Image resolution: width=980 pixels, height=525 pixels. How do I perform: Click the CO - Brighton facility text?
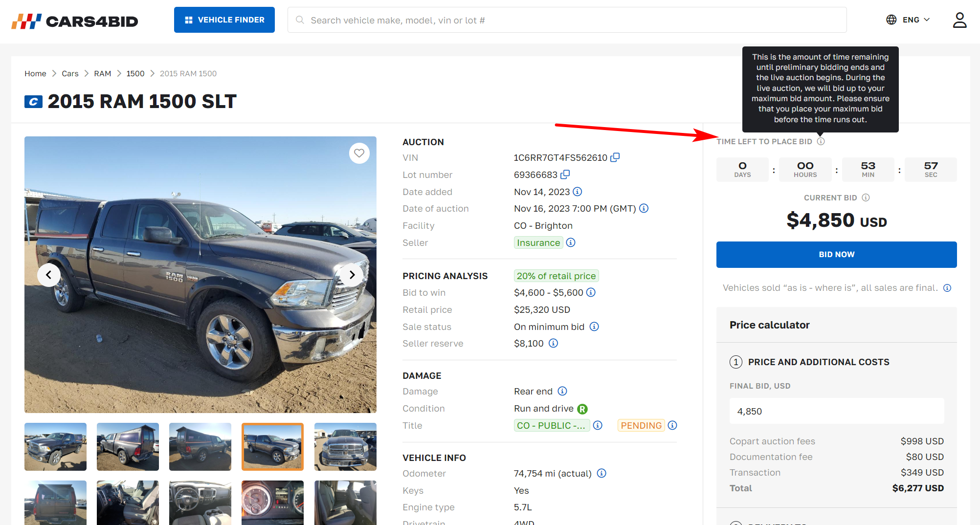[x=543, y=225]
